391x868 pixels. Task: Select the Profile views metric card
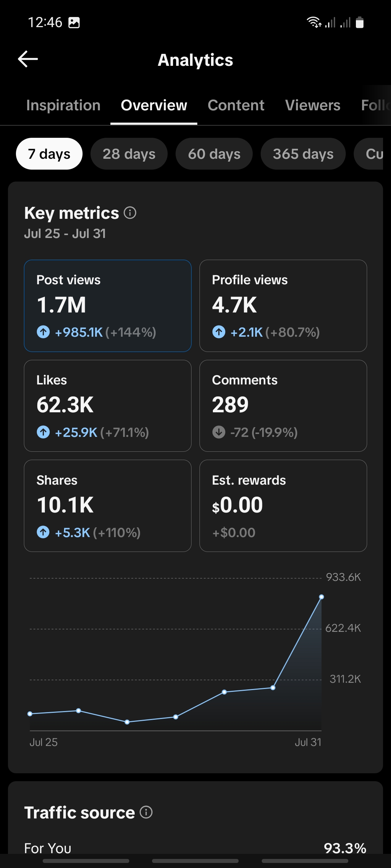[x=283, y=306]
